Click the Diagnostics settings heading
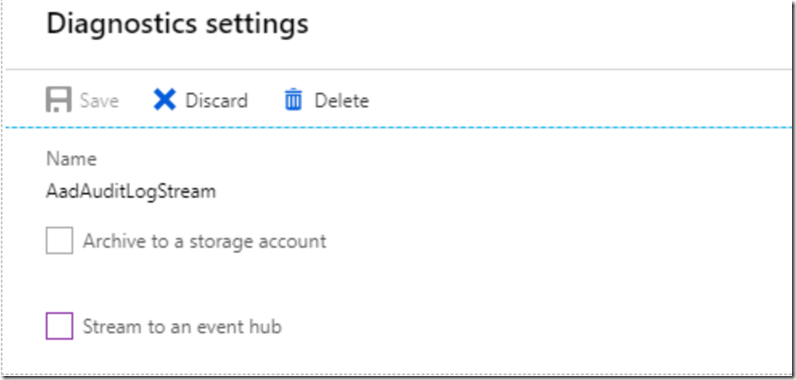This screenshot has width=796, height=380. pyautogui.click(x=177, y=24)
